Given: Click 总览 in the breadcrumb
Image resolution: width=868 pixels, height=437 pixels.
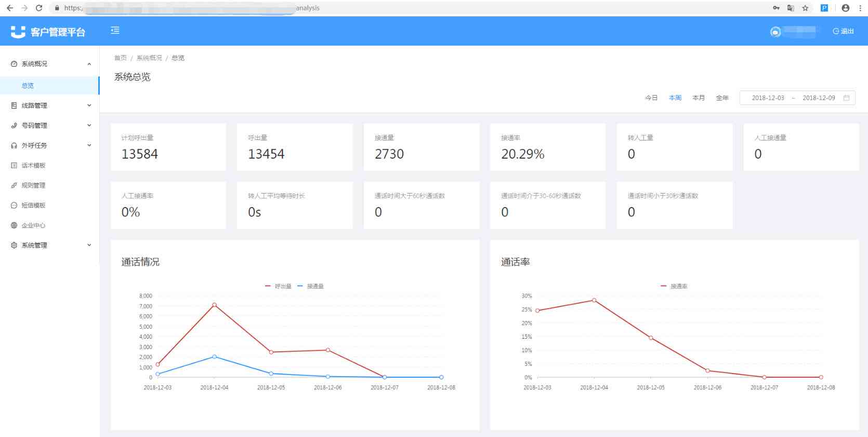Looking at the screenshot, I should point(178,58).
